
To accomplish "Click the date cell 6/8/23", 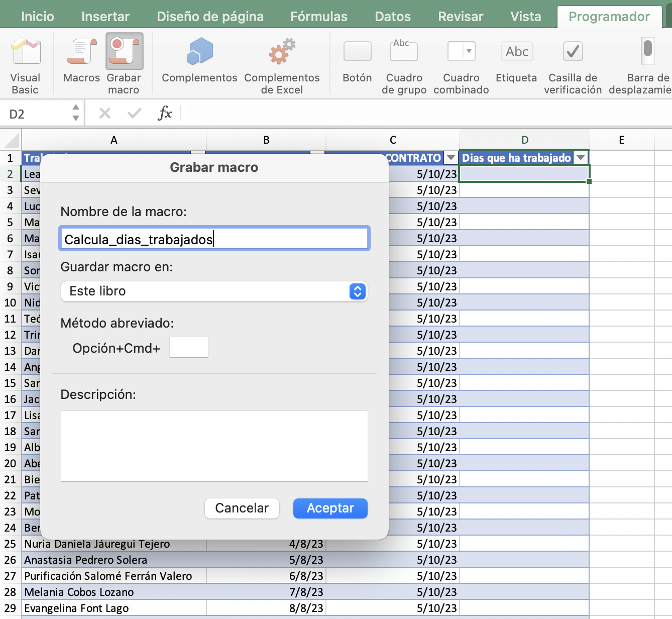I will (266, 576).
